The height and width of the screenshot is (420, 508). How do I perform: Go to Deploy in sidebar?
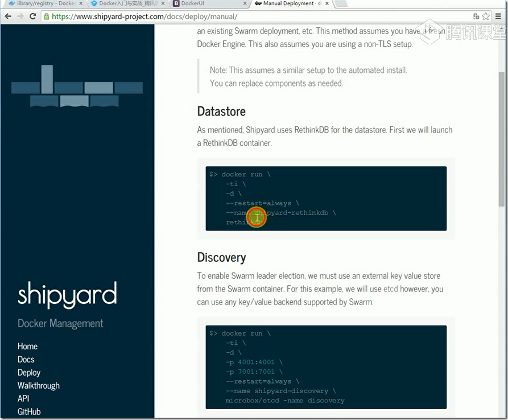[29, 372]
